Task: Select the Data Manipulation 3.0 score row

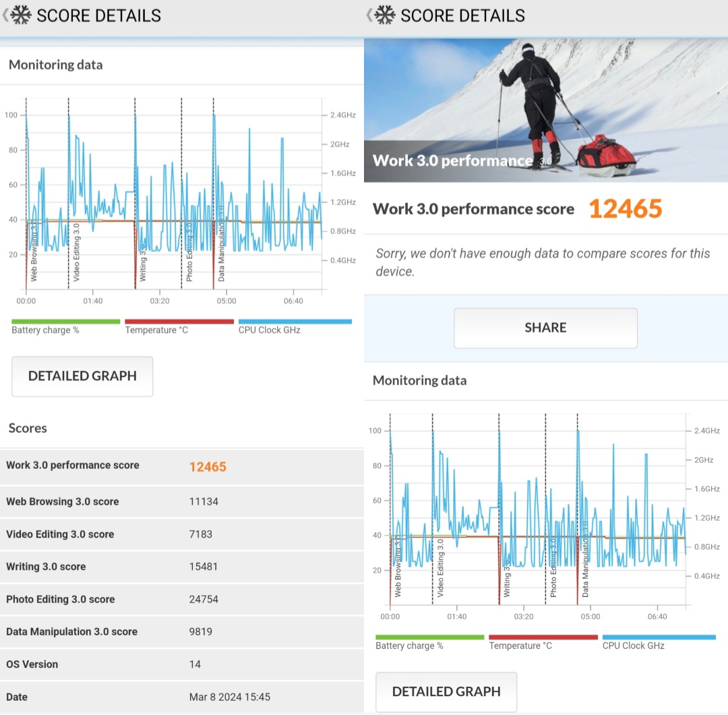Action: pyautogui.click(x=181, y=631)
